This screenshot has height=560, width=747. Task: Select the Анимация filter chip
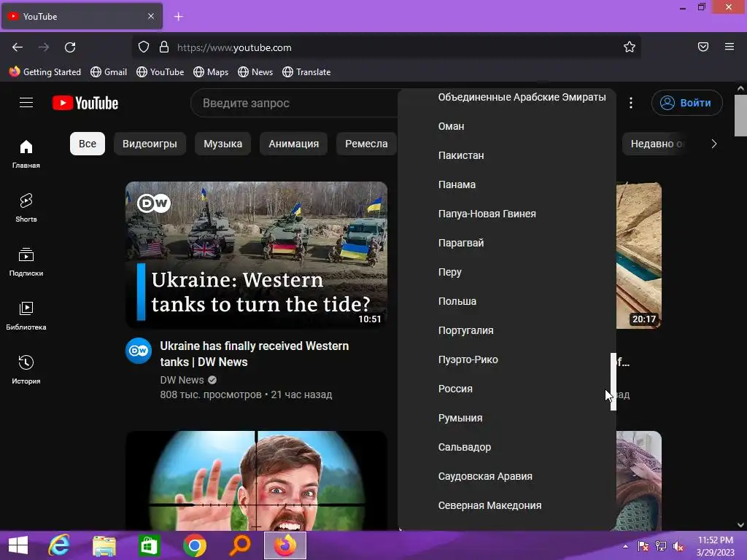click(x=293, y=144)
